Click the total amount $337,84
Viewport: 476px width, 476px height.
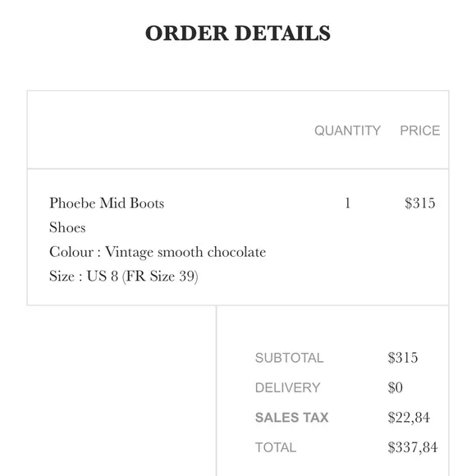coord(413,447)
